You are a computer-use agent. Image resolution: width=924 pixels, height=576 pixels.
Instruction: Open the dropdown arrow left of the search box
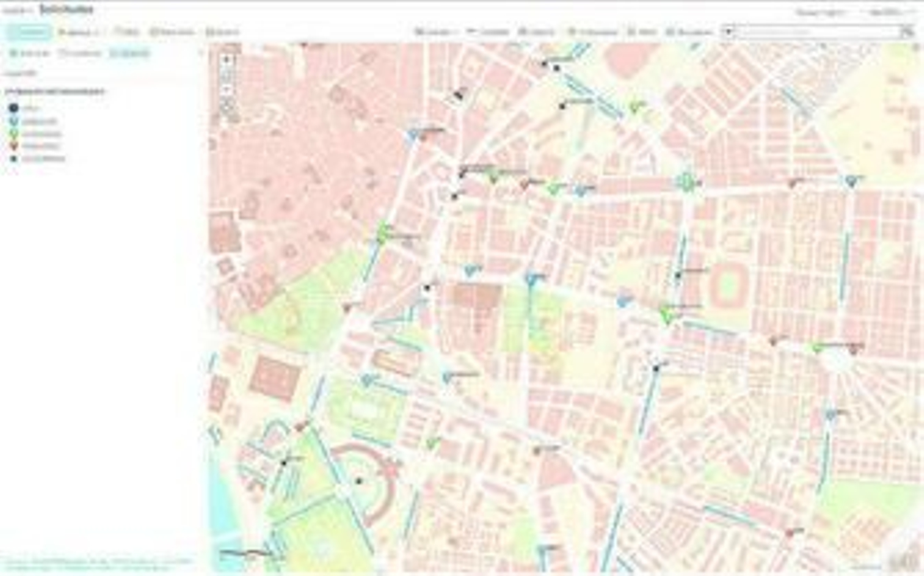pyautogui.click(x=728, y=32)
